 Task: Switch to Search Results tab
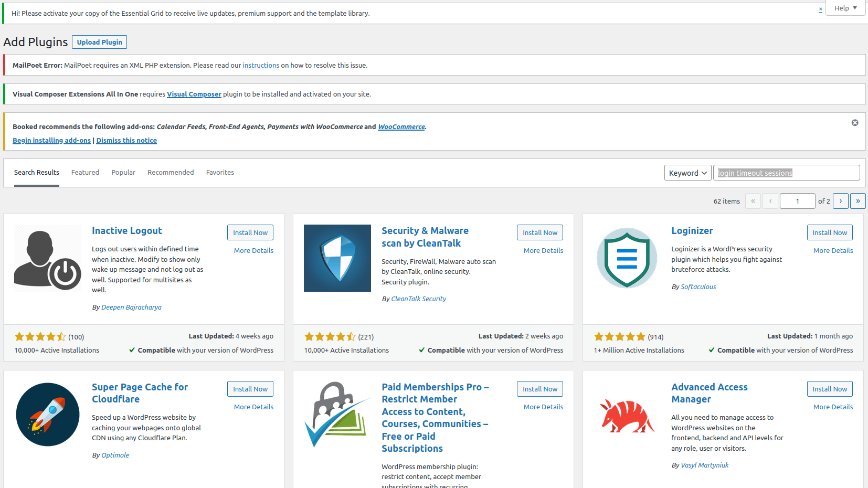[x=37, y=173]
